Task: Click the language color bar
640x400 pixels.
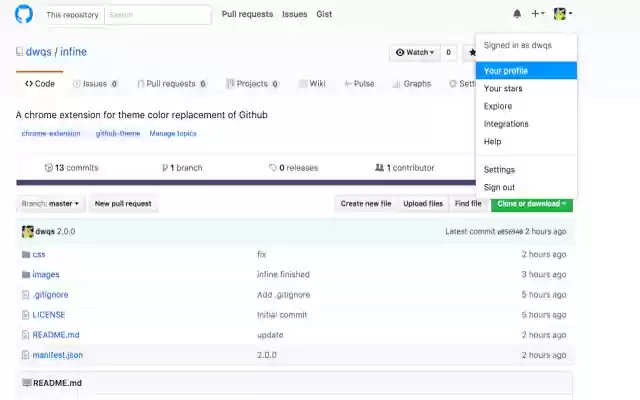Action: click(x=246, y=182)
